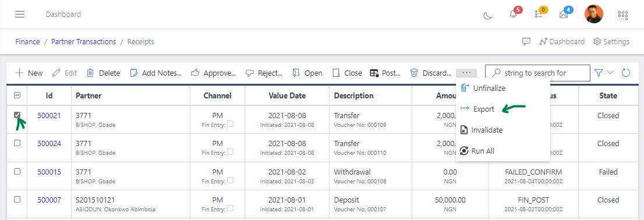Open the apps grid launcher
This screenshot has height=220, width=644.
click(623, 15)
